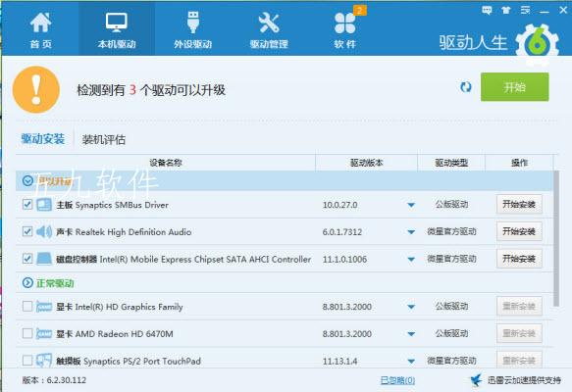The height and width of the screenshot is (392, 572).
Task: Click the green 开始 button
Action: click(x=514, y=86)
